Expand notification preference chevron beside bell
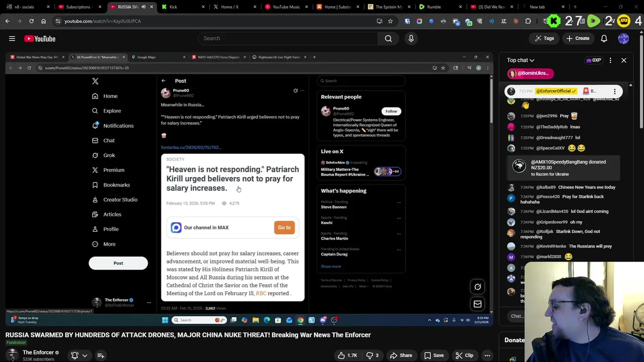The height and width of the screenshot is (362, 644). (85, 355)
